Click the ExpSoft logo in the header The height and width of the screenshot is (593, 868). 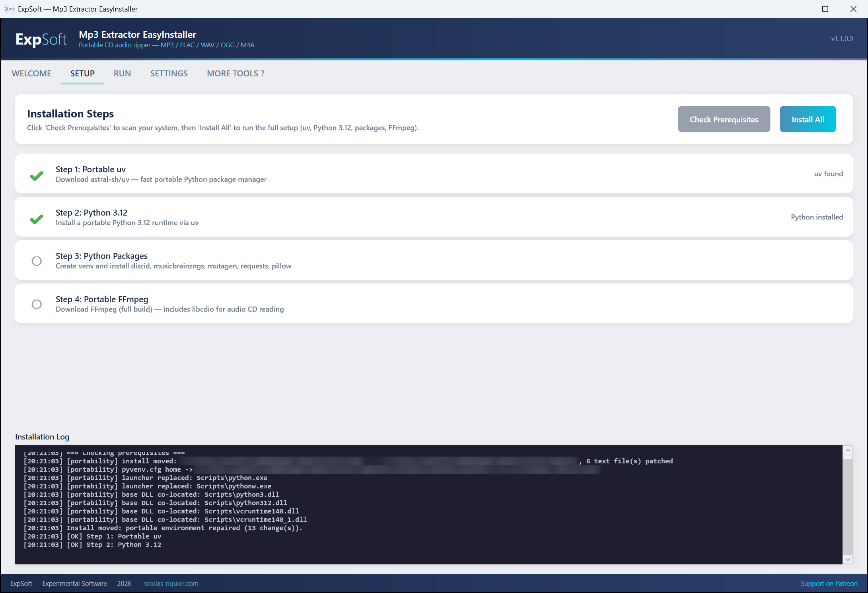(41, 39)
